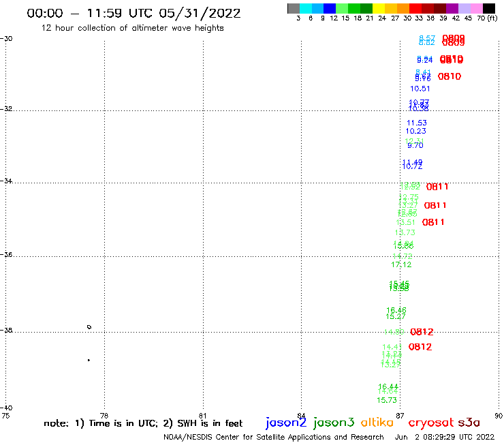Click the 'NOAA/NESDIS Center for Satellite Applications and Research' credit
This screenshot has height=443, width=504.
(x=274, y=437)
